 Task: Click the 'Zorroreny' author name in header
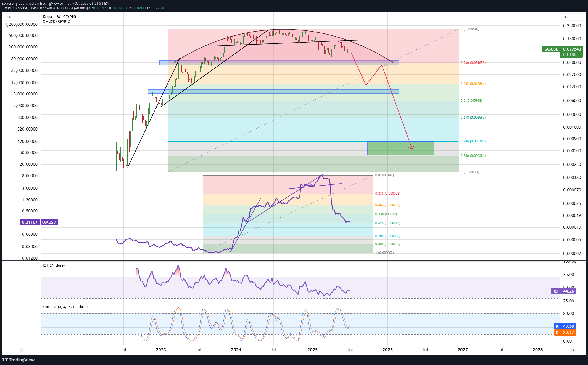point(10,4)
